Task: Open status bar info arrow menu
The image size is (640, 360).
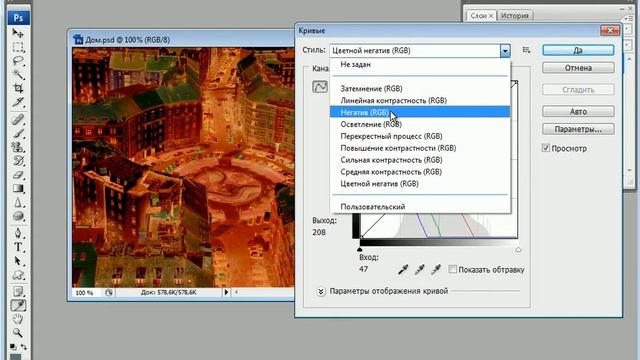Action: [x=226, y=292]
